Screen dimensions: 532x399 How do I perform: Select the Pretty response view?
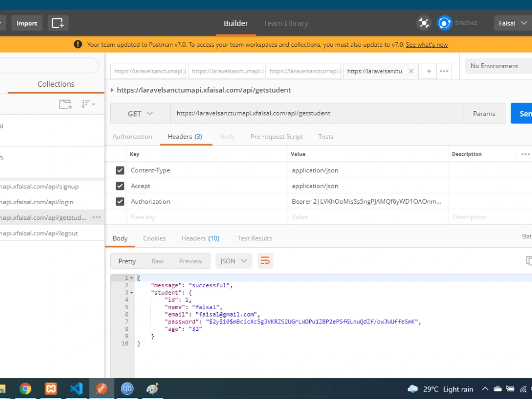pos(127,261)
